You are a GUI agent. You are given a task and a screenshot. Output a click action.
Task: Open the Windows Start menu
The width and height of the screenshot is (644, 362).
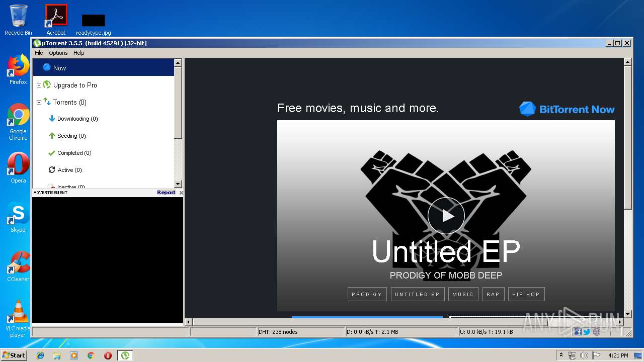pos(14,355)
